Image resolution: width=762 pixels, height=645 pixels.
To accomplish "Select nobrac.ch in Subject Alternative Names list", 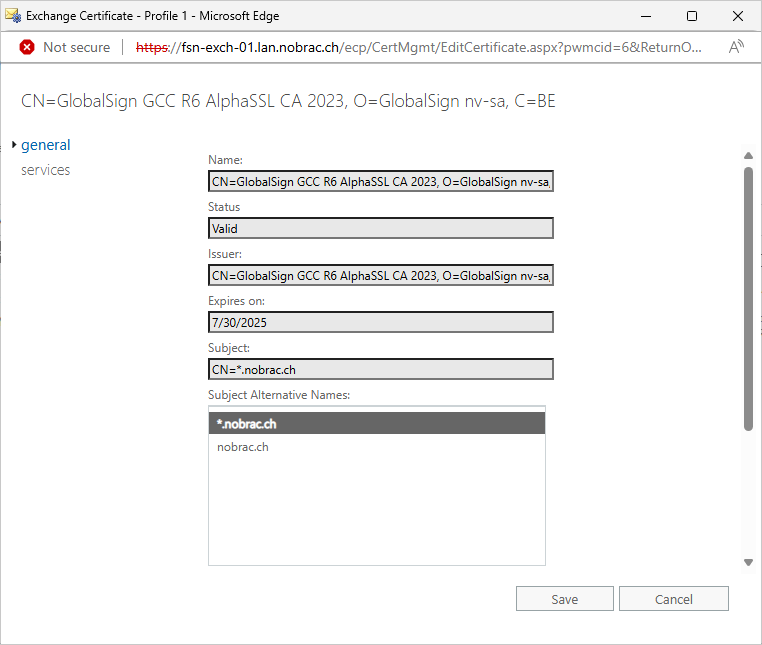I will (377, 447).
